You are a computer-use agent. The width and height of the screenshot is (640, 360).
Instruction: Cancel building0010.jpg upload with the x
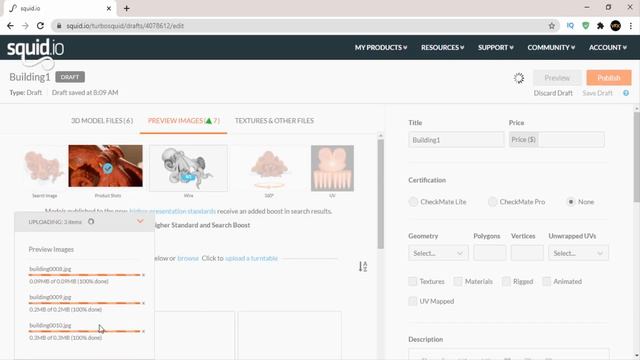coord(143,331)
